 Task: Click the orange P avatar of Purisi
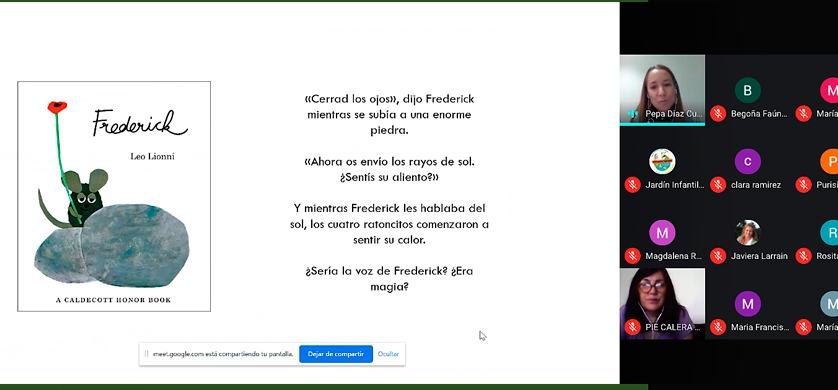[x=829, y=161]
